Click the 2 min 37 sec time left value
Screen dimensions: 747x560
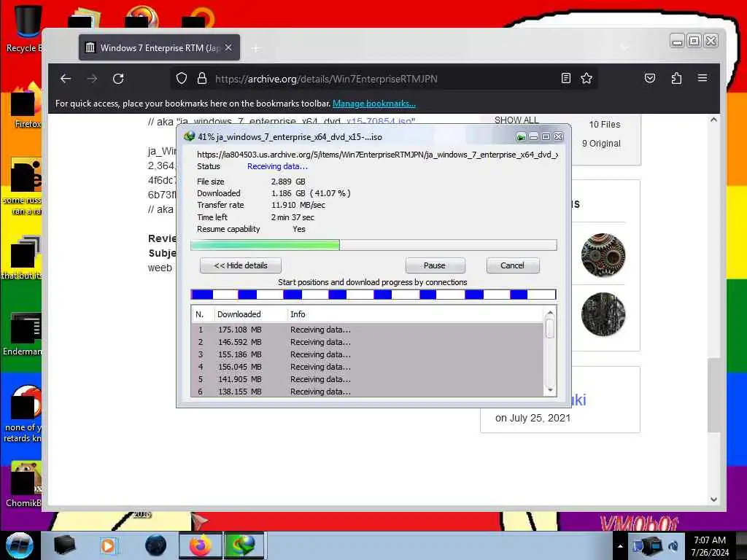coord(293,217)
